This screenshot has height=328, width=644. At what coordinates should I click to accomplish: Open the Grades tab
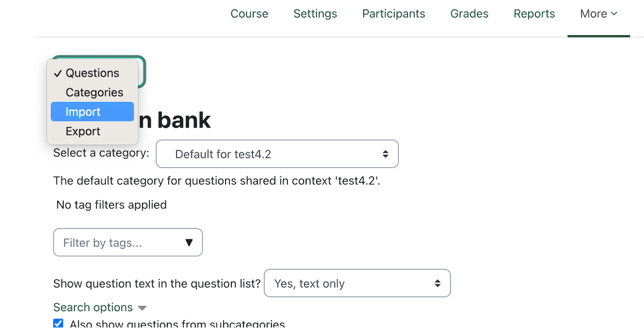click(469, 14)
